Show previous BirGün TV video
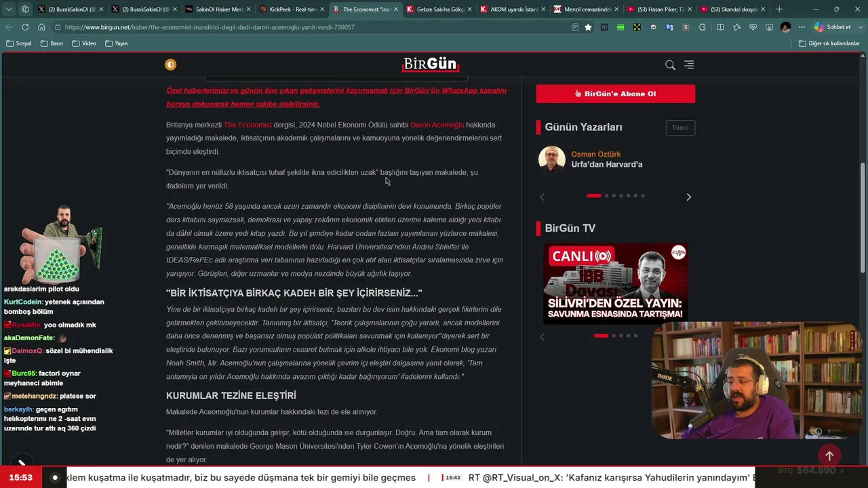This screenshot has height=488, width=868. tap(542, 337)
